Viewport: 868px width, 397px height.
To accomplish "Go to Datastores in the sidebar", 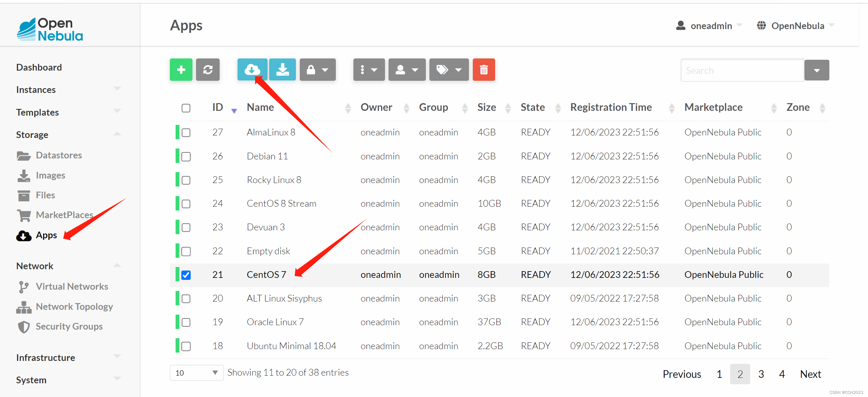I will coord(59,155).
